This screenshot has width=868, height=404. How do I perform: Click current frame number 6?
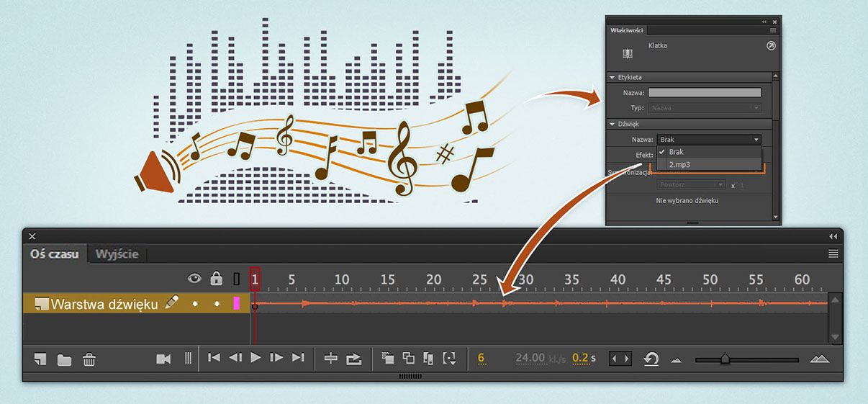tap(481, 358)
